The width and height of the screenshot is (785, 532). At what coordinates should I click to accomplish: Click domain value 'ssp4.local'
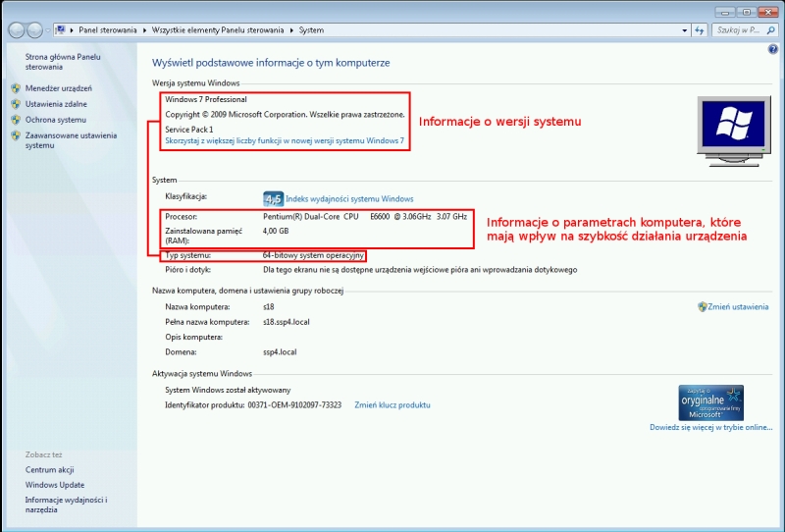click(280, 352)
